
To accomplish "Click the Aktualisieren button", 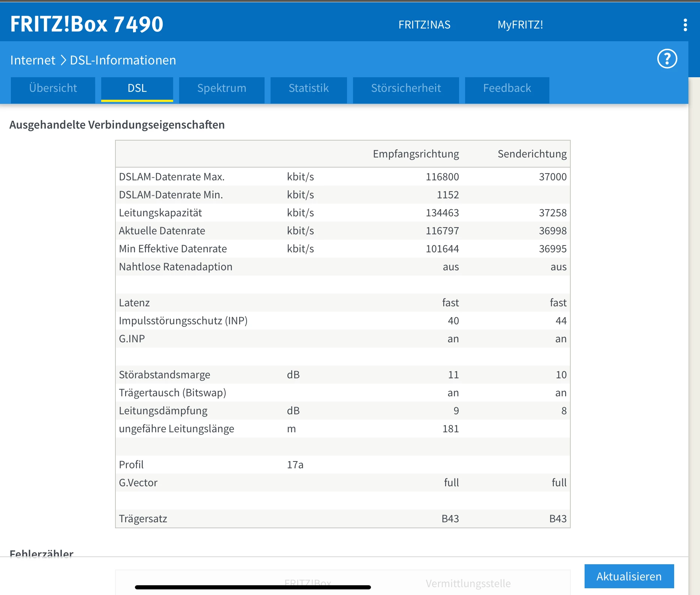I will pos(629,576).
